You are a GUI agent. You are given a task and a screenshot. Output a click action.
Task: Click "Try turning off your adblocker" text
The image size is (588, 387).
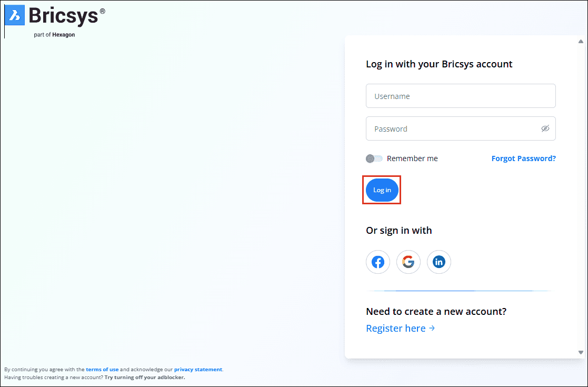pyautogui.click(x=145, y=377)
